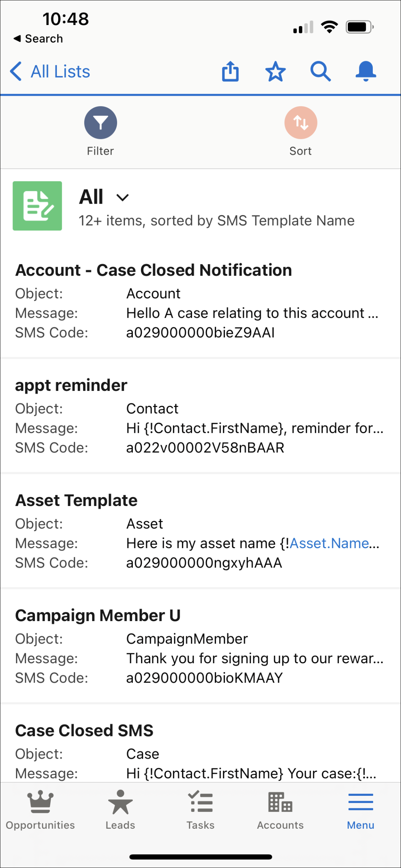Open the appt reminder template
Image resolution: width=401 pixels, height=868 pixels.
click(x=71, y=385)
